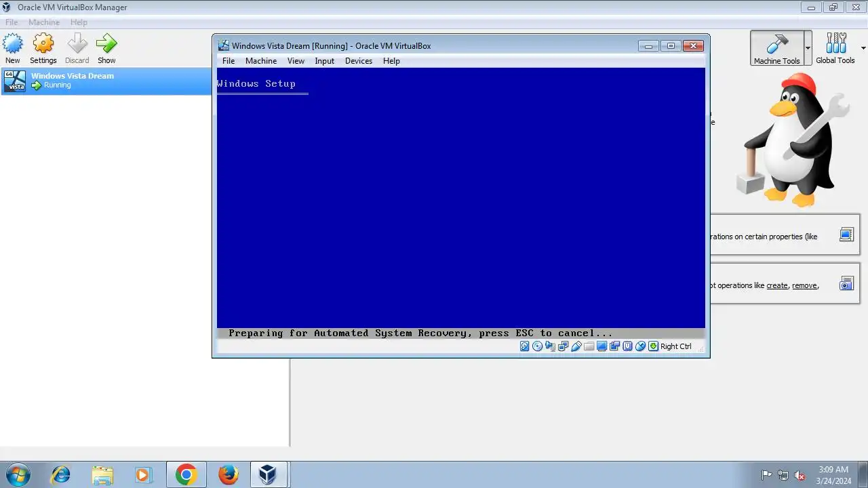
Task: Click the display status icon
Action: [x=601, y=346]
